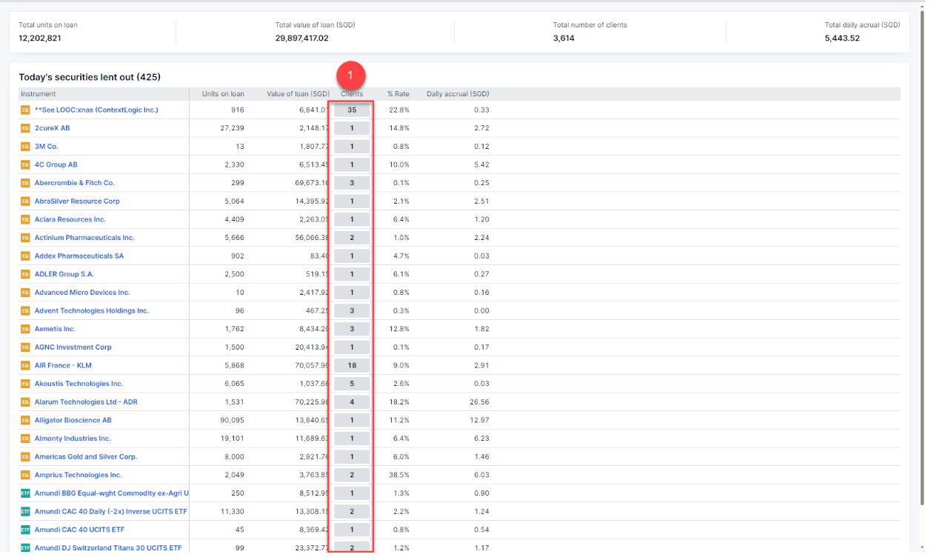
Task: Sort by Daily accrual (SGD) column header
Action: tap(457, 94)
